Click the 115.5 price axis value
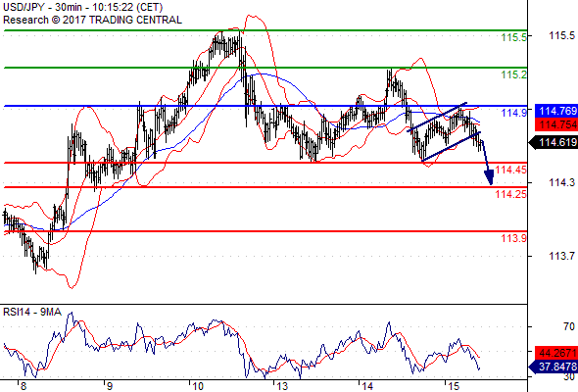The image size is (578, 392). [x=561, y=36]
